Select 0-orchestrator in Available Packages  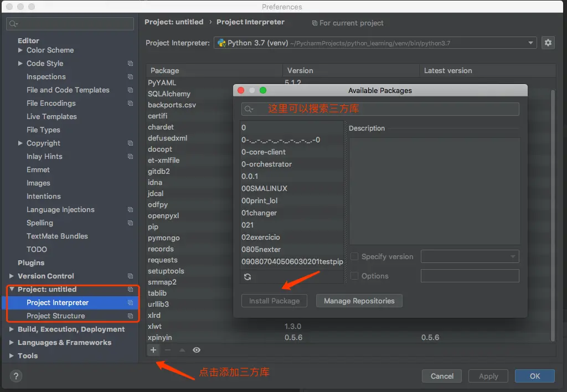pyautogui.click(x=292, y=164)
